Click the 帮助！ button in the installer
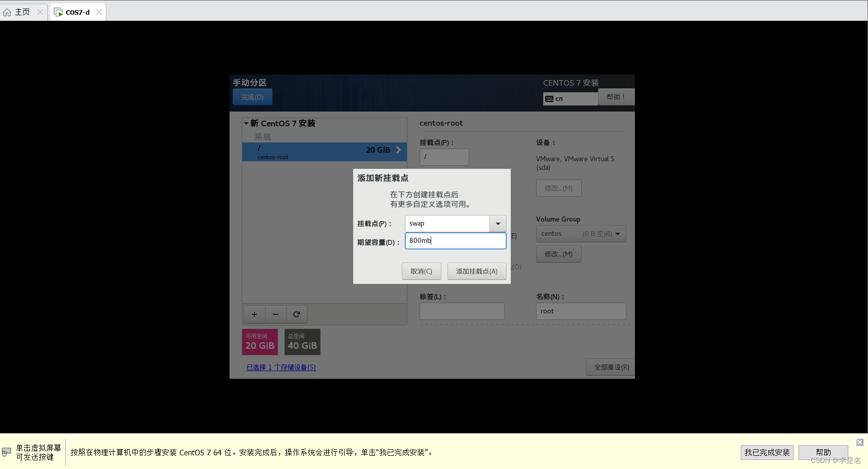The image size is (868, 469). 616,97
